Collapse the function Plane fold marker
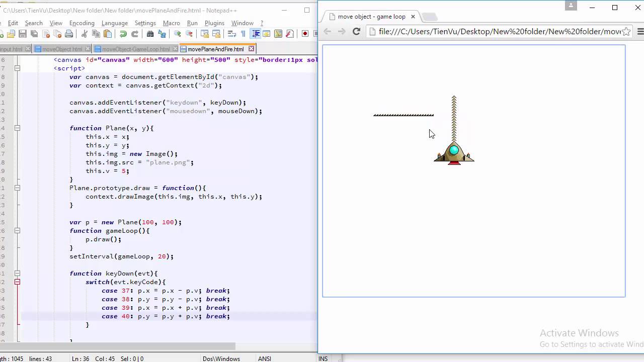Screen dimensions: 644x362 (17, 128)
